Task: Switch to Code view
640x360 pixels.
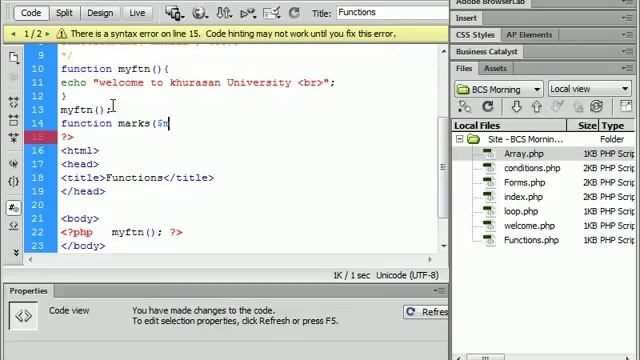Action: coord(31,13)
